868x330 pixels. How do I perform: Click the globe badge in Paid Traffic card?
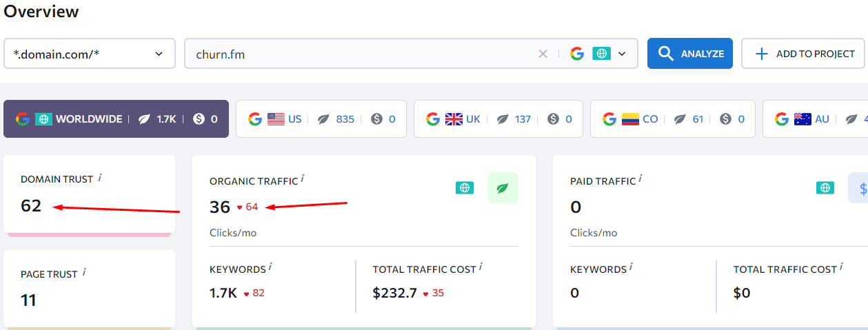(825, 188)
